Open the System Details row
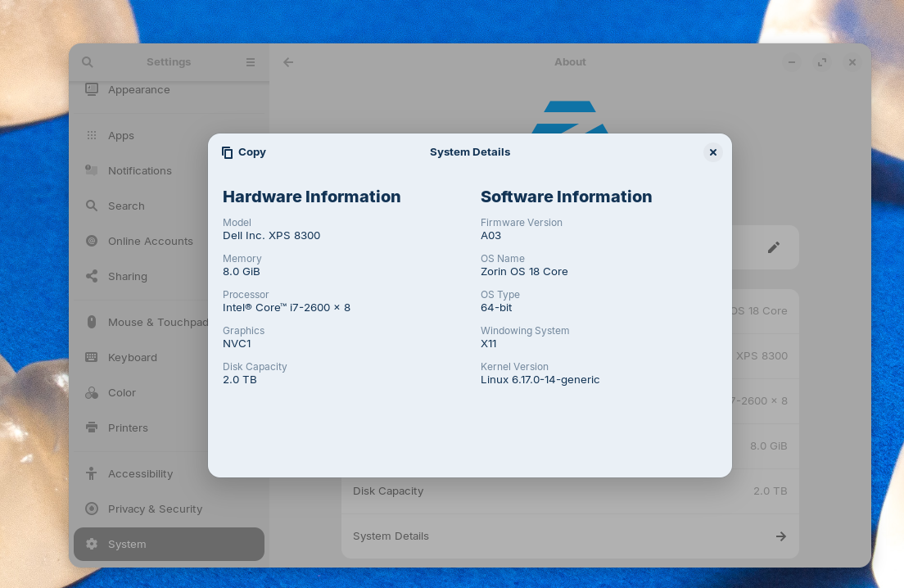Image resolution: width=904 pixels, height=588 pixels. click(x=570, y=536)
